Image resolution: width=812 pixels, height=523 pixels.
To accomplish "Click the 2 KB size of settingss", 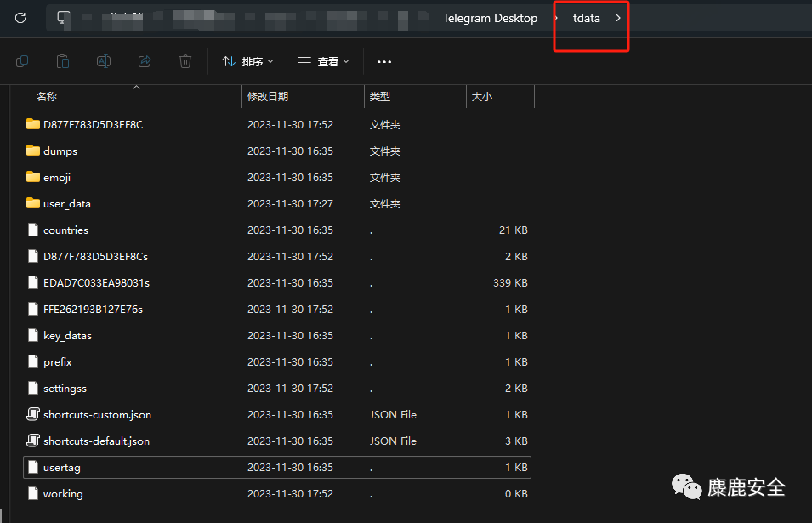I will [x=516, y=389].
